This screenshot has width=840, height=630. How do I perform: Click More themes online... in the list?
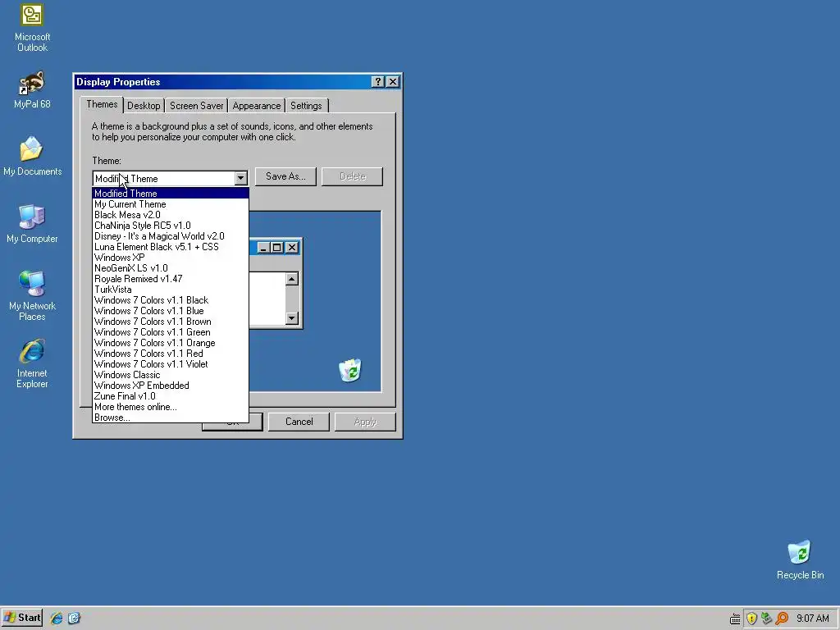tap(171, 407)
